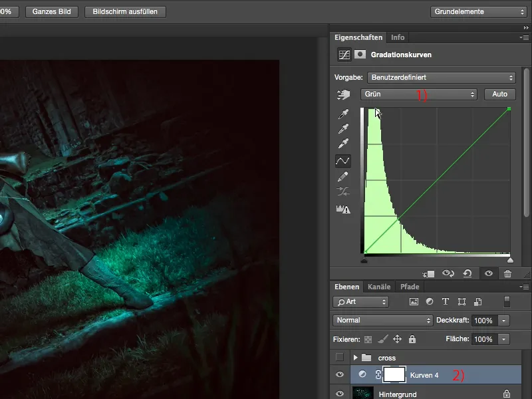Click the smooth curve values icon
532x399 pixels.
tap(342, 192)
